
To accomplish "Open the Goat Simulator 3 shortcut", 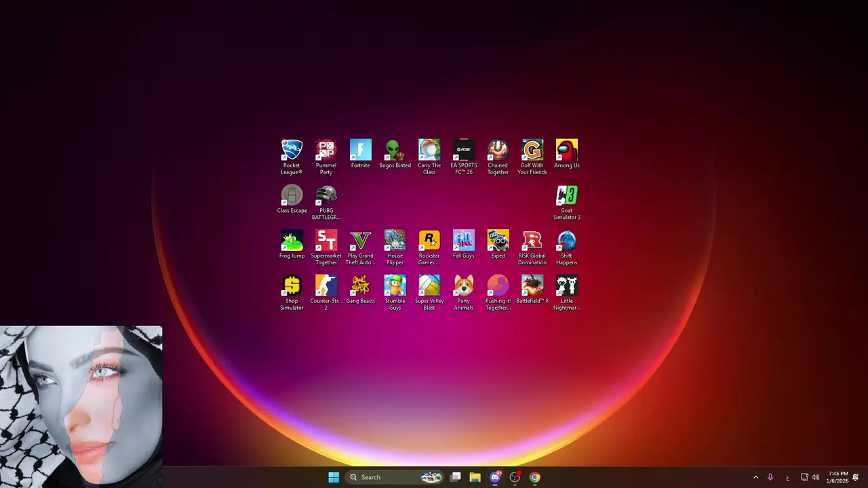I will coord(567,203).
